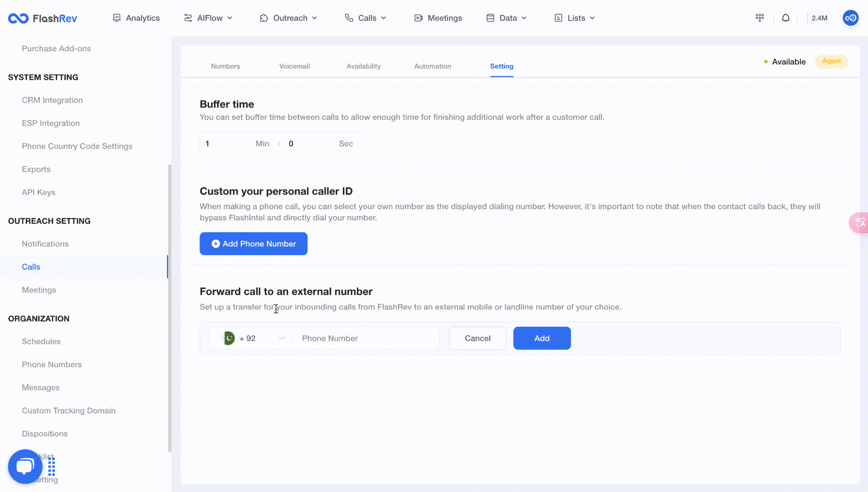Expand the Outreach dropdown menu
Screen dimensions: 868x492
click(288, 18)
